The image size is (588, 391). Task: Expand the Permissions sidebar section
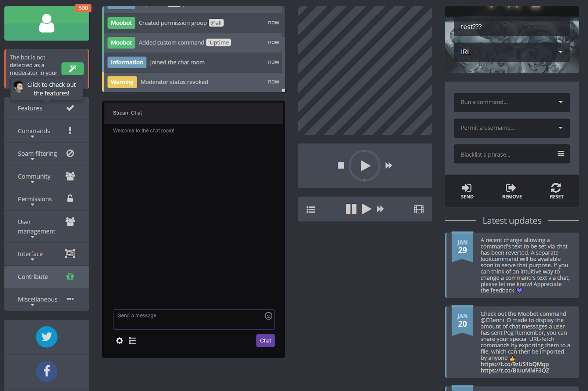click(47, 199)
